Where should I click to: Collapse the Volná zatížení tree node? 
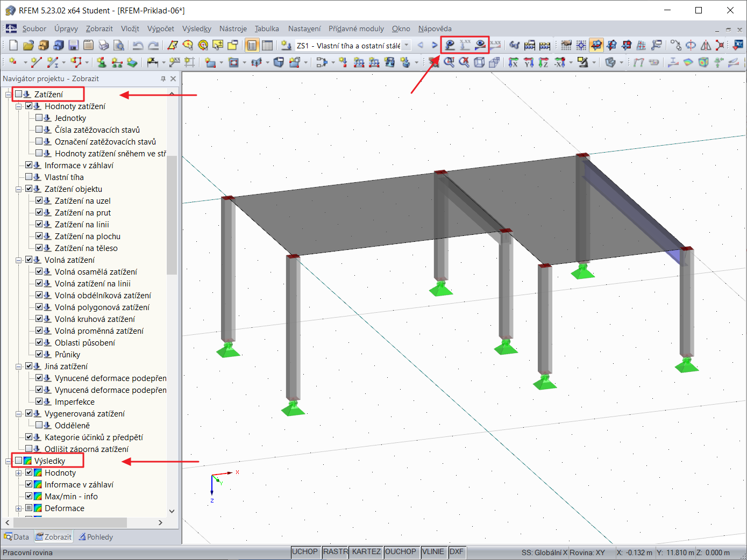[19, 260]
